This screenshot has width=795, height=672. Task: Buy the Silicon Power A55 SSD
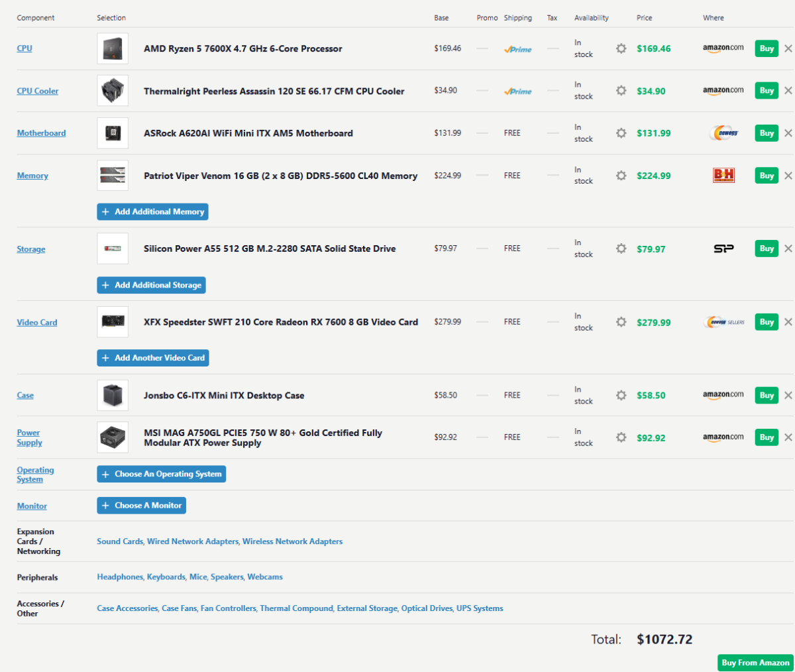pos(767,249)
